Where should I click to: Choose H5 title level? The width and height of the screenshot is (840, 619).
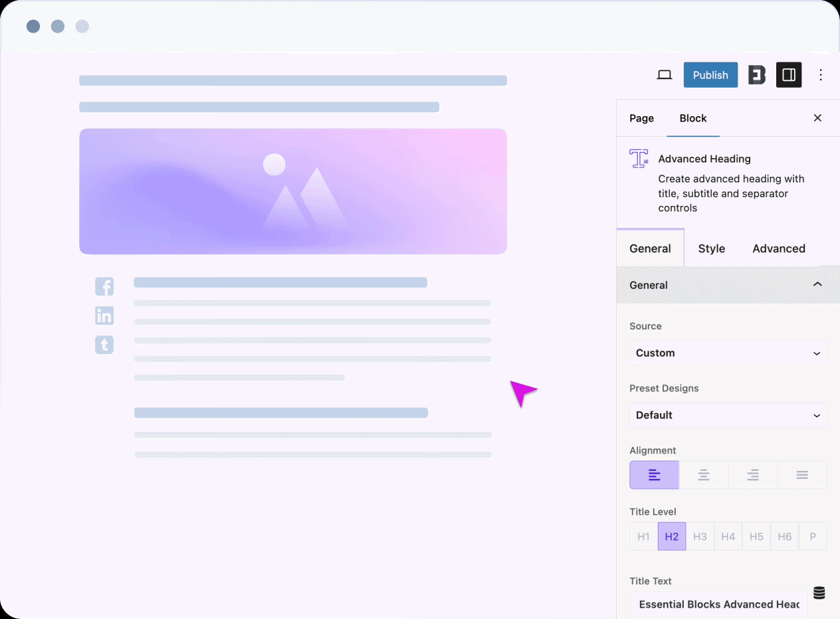click(756, 537)
